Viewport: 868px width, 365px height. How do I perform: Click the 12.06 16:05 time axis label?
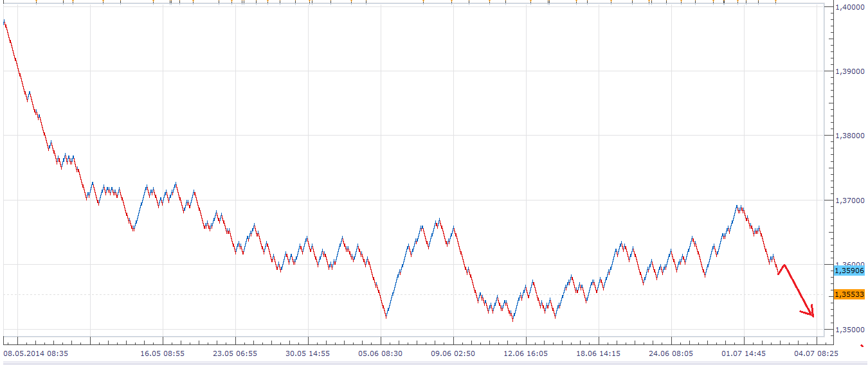525,353
